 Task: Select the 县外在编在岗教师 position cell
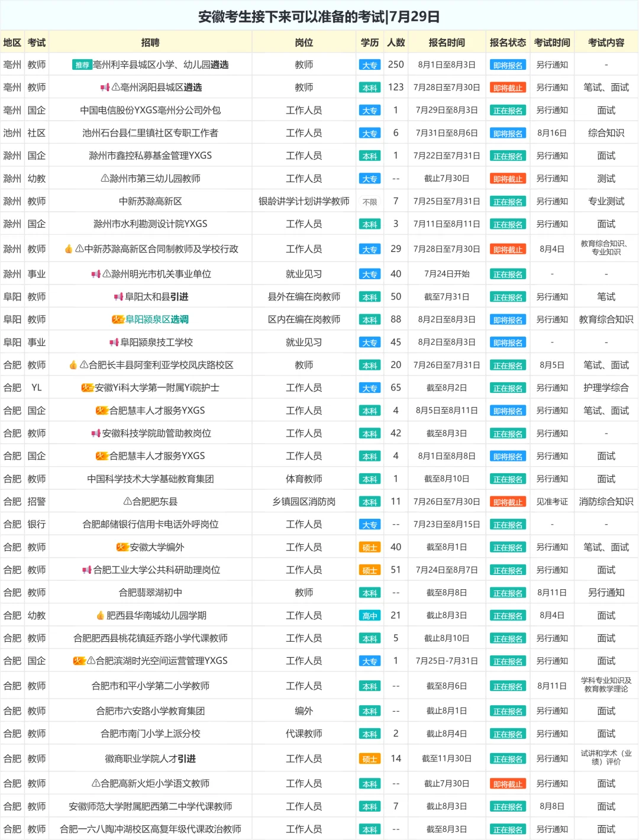[304, 297]
